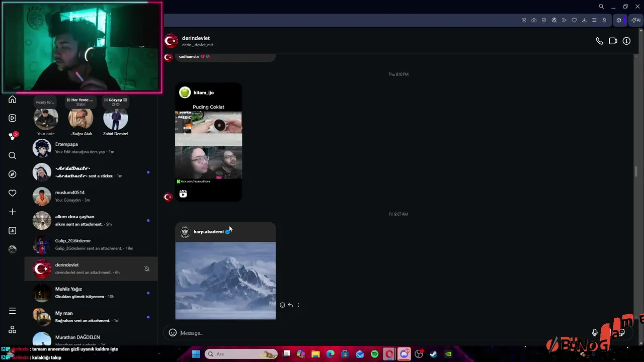Open conversation information icon
The height and width of the screenshot is (362, 644).
point(626,41)
